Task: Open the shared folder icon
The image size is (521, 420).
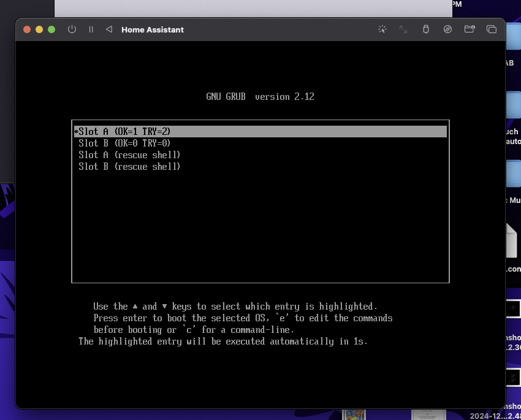Action: (470, 29)
